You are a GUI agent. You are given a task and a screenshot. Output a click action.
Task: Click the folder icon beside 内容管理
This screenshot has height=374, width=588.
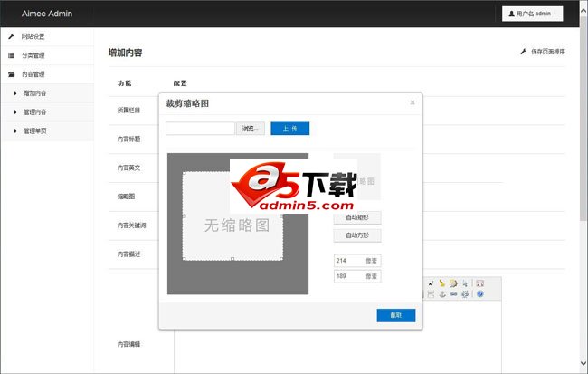[x=11, y=74]
